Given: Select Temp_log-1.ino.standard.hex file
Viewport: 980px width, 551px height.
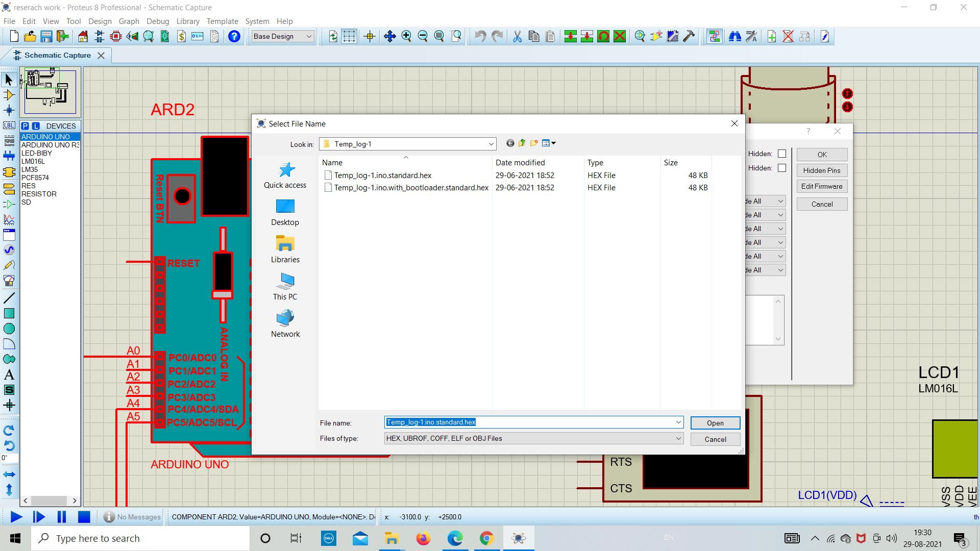Looking at the screenshot, I should click(383, 175).
